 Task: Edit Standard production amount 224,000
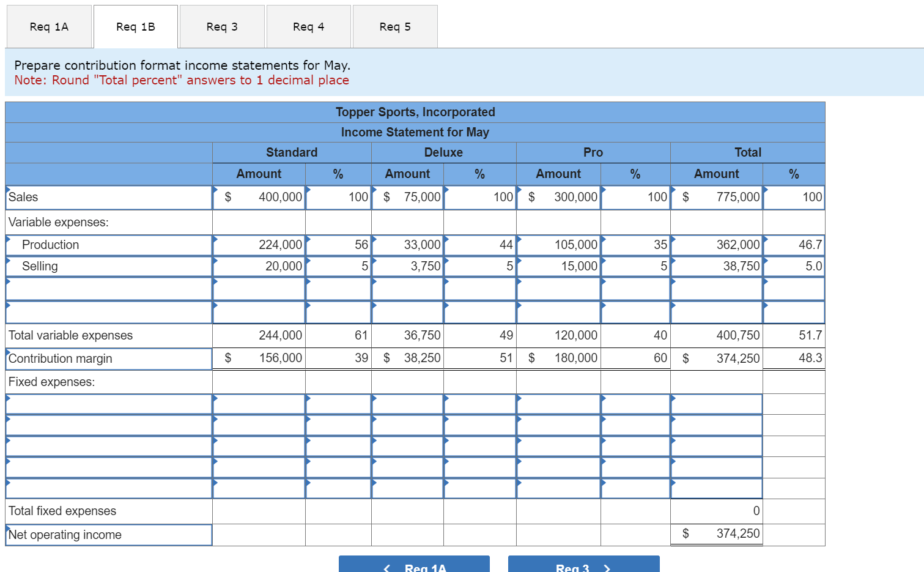pos(259,245)
